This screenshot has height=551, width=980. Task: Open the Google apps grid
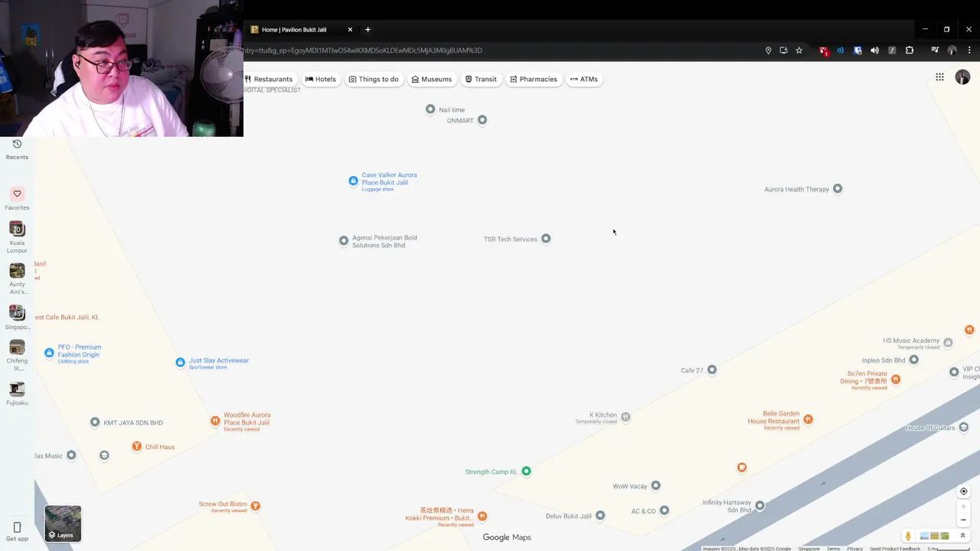[939, 77]
